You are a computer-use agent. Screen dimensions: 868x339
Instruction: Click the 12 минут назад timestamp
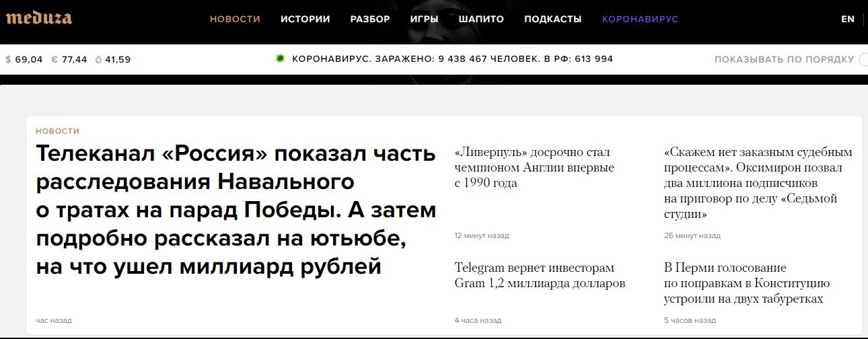point(482,236)
